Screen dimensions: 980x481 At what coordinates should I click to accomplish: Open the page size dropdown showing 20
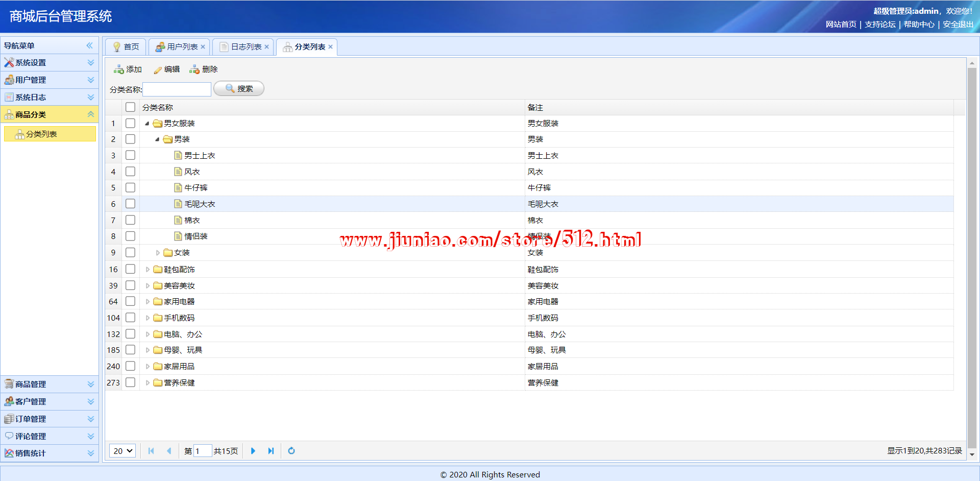[x=122, y=451]
